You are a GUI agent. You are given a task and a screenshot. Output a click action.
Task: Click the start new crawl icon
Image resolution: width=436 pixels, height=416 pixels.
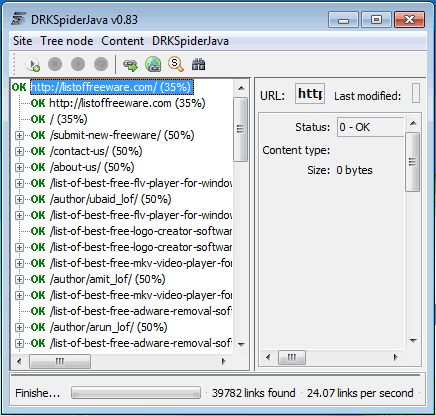(x=33, y=64)
